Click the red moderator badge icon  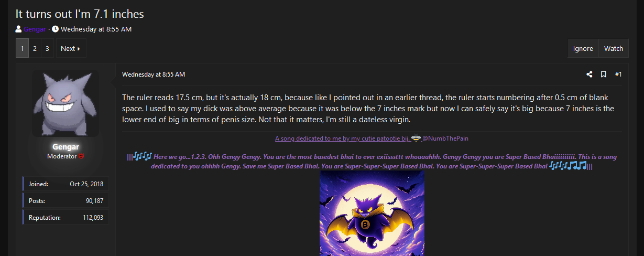tap(81, 156)
